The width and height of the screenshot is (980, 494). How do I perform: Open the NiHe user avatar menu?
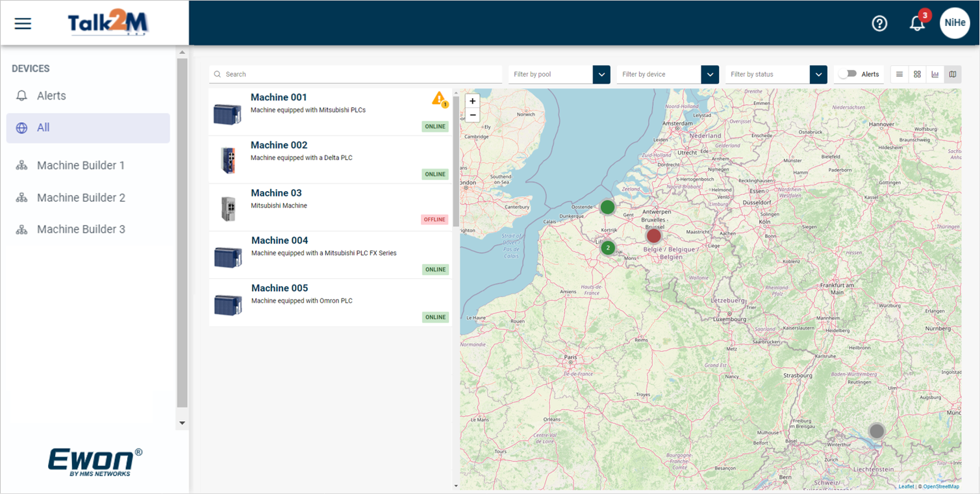click(955, 23)
